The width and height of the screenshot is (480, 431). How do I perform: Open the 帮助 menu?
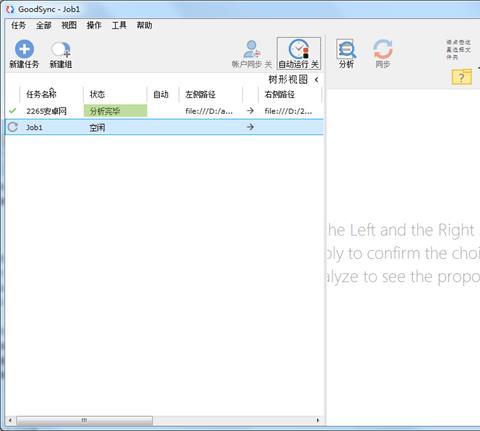(x=144, y=25)
